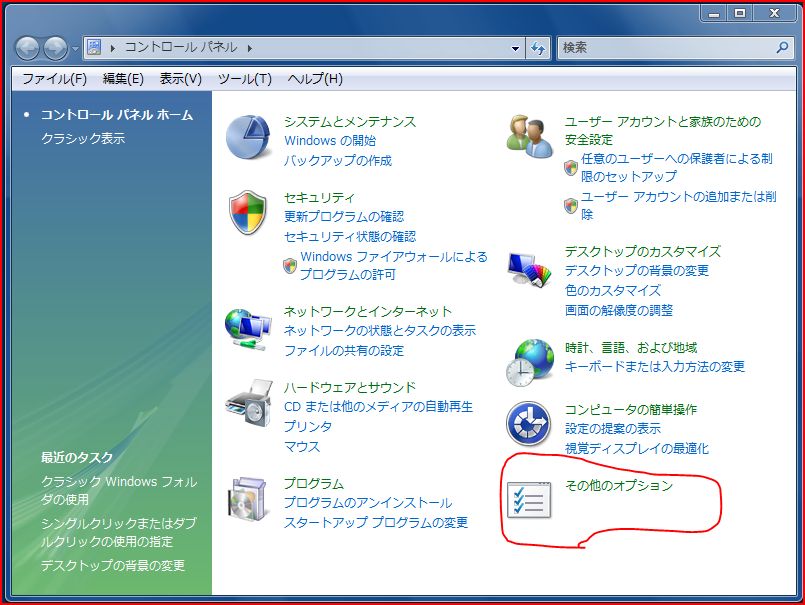Open the システムとメンテナンス pie chart icon
The height and width of the screenshot is (605, 805).
pyautogui.click(x=248, y=137)
